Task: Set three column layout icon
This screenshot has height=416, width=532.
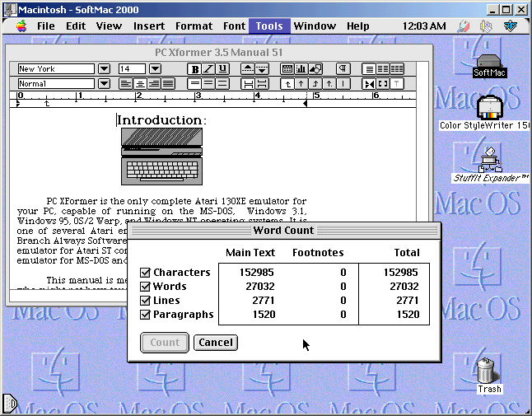Action: click(397, 69)
